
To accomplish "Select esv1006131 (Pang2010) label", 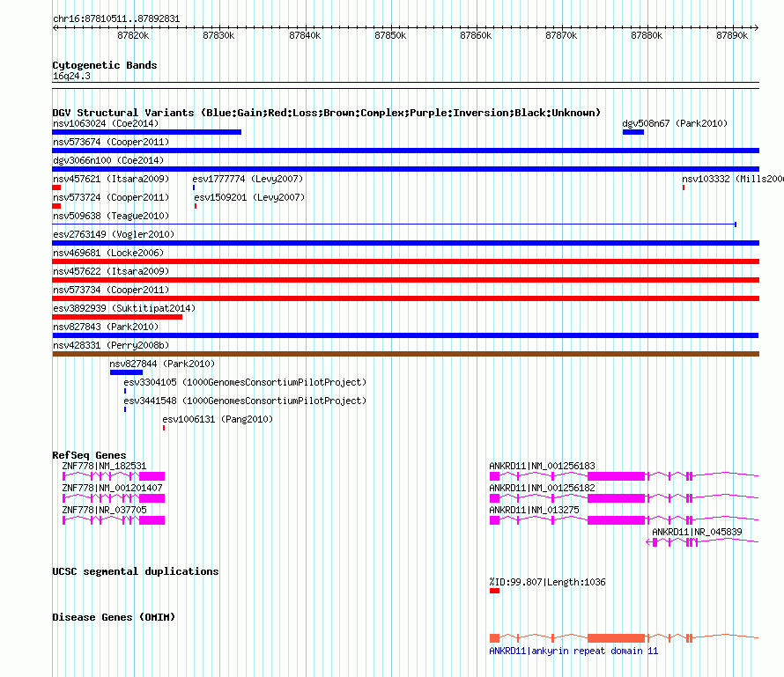I will click(x=218, y=419).
